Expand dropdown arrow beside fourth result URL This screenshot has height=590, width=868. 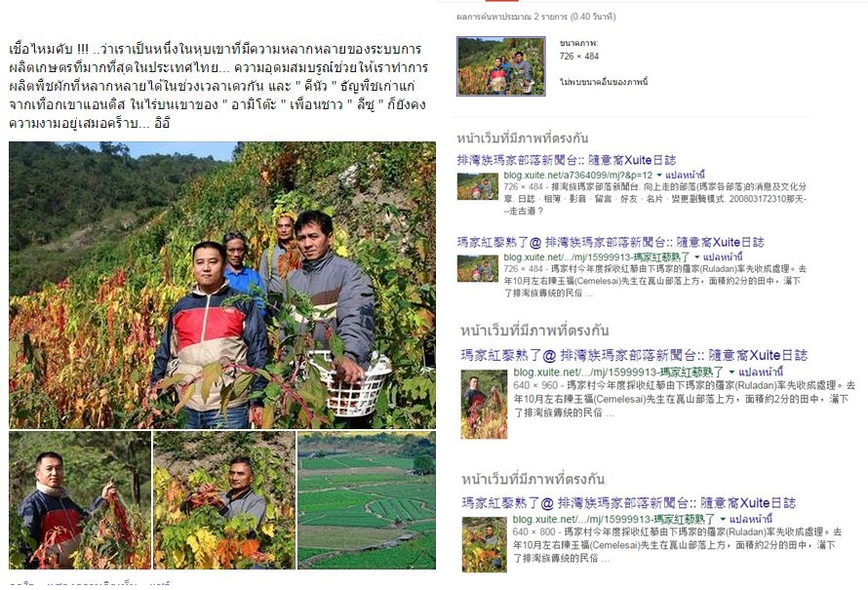click(723, 520)
